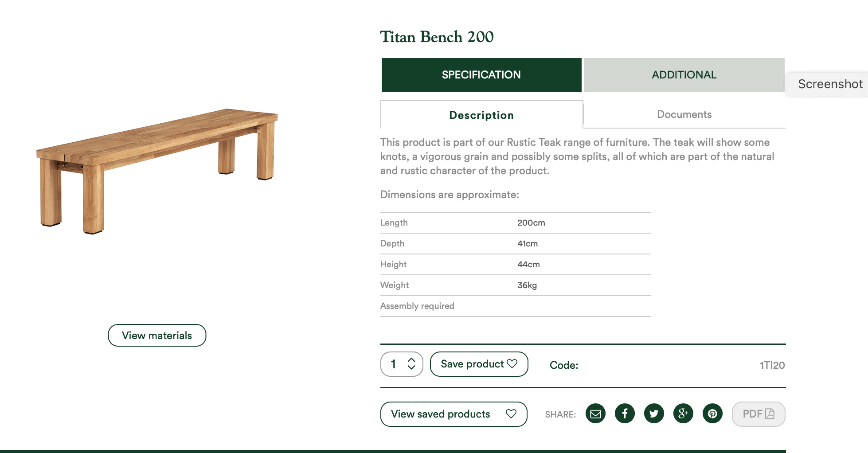
Task: Share on Pinterest icon
Action: [712, 414]
